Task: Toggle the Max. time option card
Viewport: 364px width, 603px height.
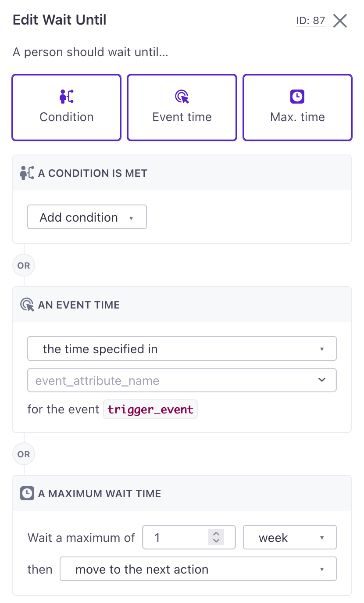Action: click(x=297, y=108)
